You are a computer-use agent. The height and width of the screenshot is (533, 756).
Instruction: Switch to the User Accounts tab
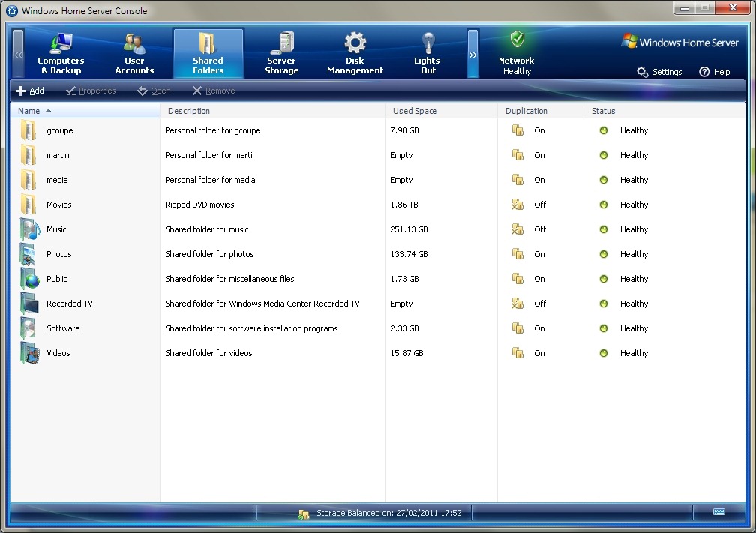click(x=134, y=54)
